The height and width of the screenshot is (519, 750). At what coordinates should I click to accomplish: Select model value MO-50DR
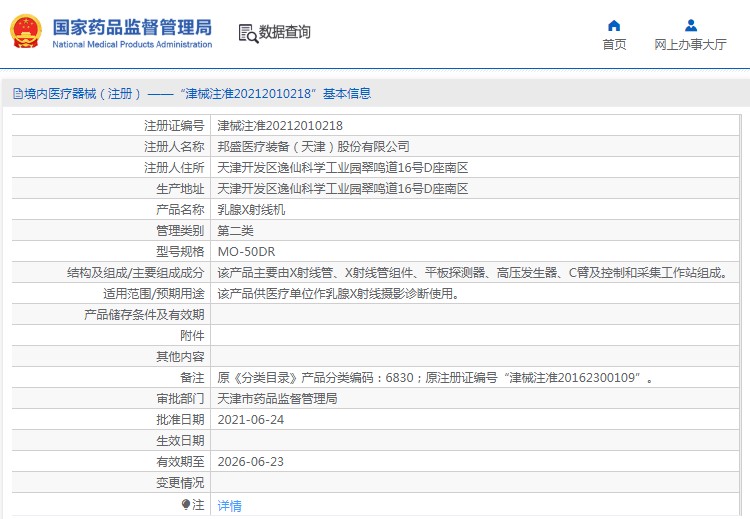pyautogui.click(x=246, y=252)
